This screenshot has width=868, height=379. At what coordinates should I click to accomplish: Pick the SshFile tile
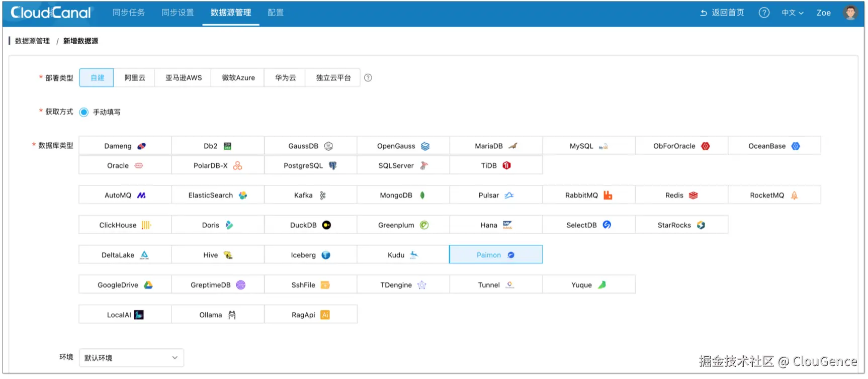[x=311, y=285]
